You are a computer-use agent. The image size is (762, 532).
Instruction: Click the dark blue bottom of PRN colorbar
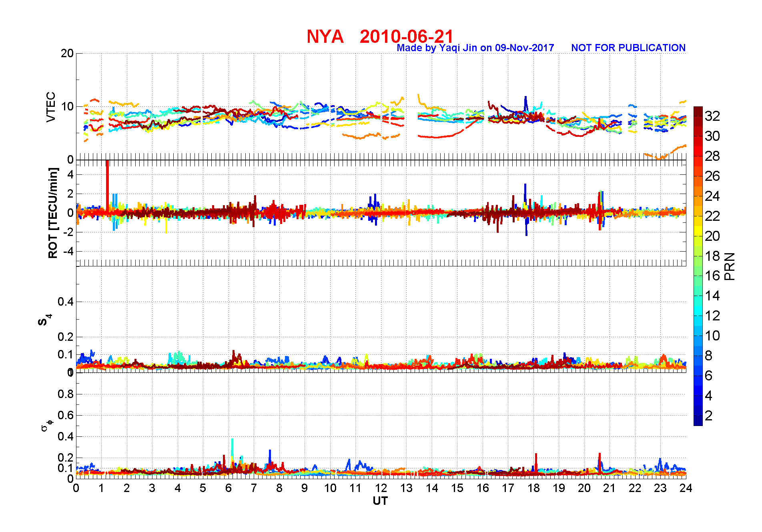(x=698, y=420)
